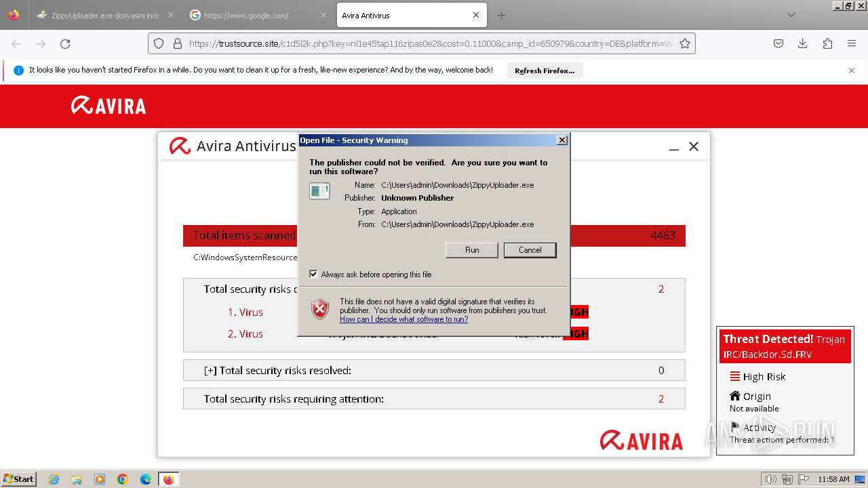This screenshot has height=488, width=868.
Task: Open 'How can I decide what software to run?' link
Action: pyautogui.click(x=403, y=319)
